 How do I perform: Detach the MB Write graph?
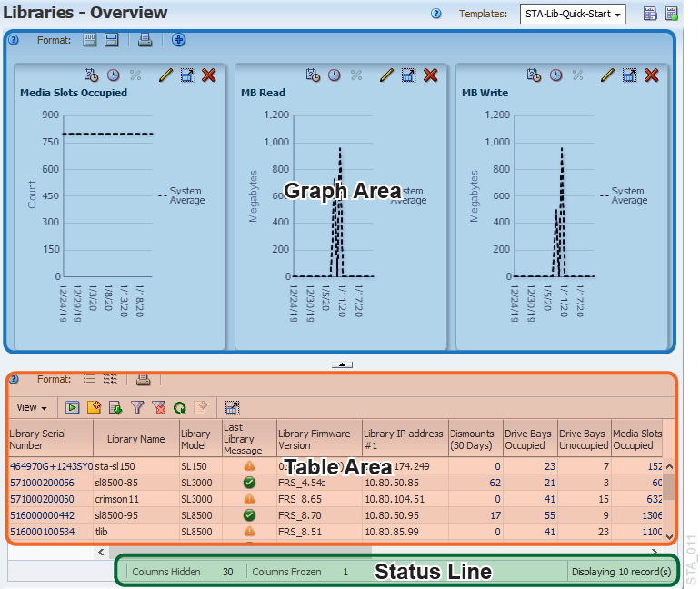tap(629, 75)
